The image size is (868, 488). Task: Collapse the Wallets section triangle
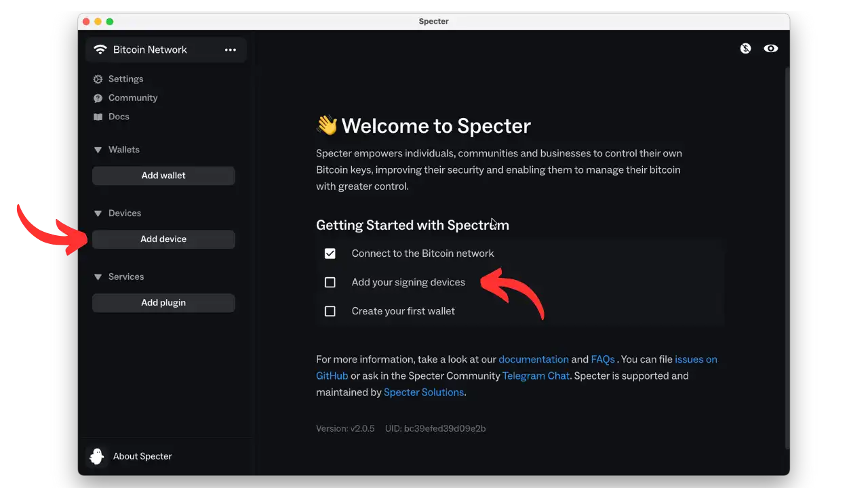(98, 150)
